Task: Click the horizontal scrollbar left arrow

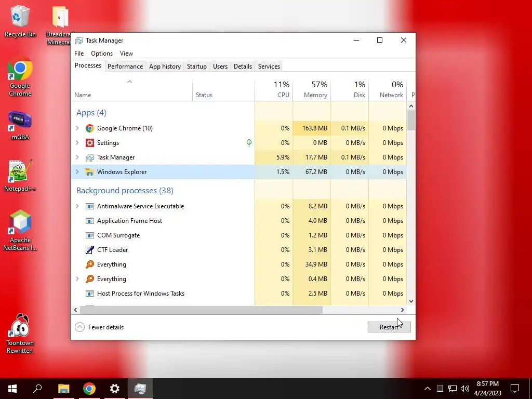Action: (x=75, y=310)
